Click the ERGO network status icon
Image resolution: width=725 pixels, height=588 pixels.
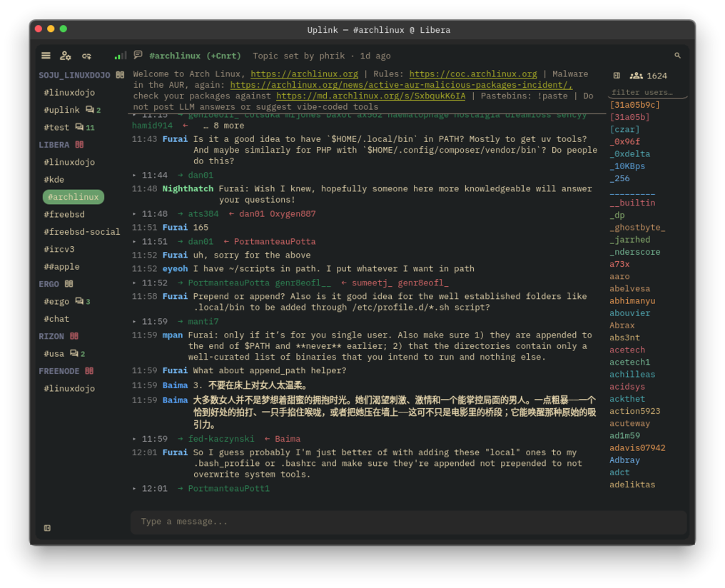coord(69,284)
